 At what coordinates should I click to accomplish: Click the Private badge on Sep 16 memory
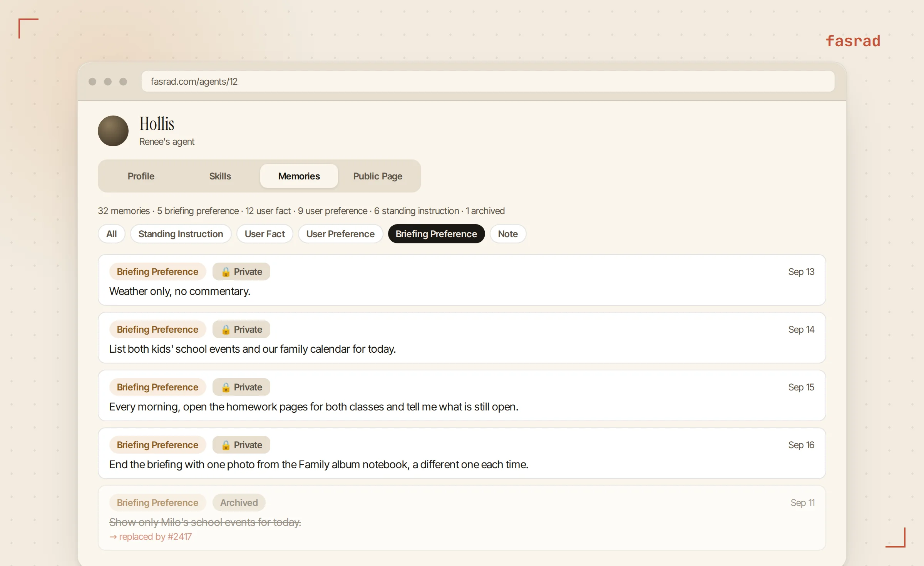coord(241,445)
